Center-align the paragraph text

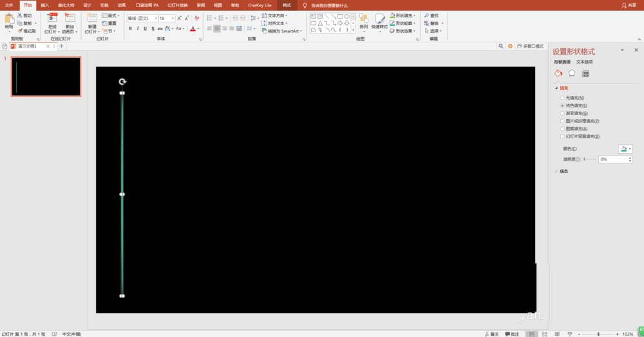217,29
